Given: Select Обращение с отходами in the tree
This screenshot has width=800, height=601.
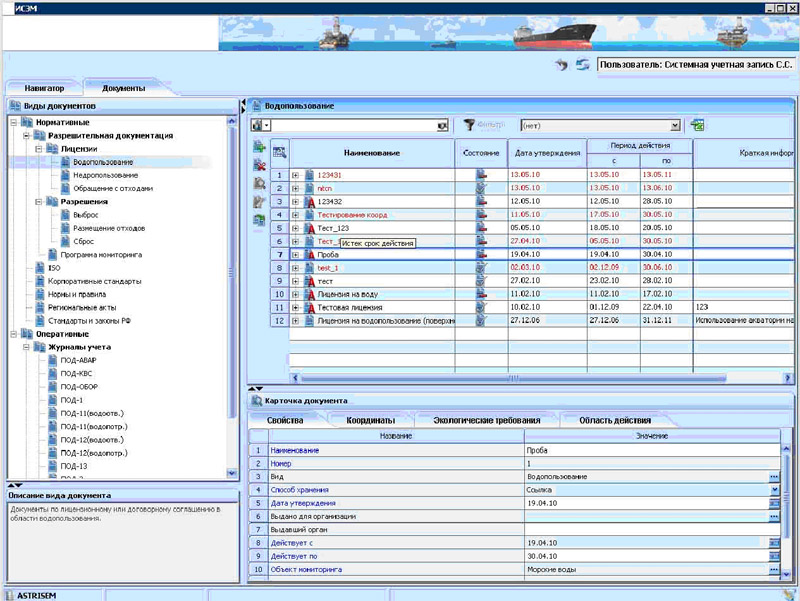Looking at the screenshot, I should [113, 188].
